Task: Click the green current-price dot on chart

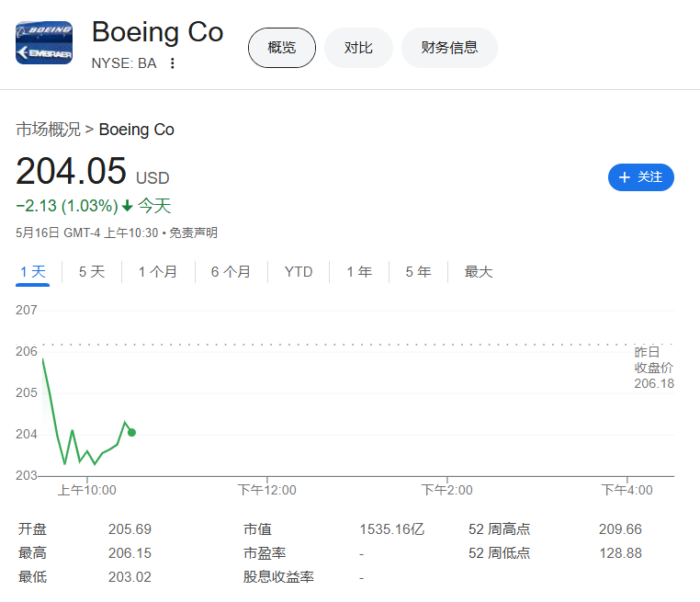Action: pyautogui.click(x=131, y=432)
